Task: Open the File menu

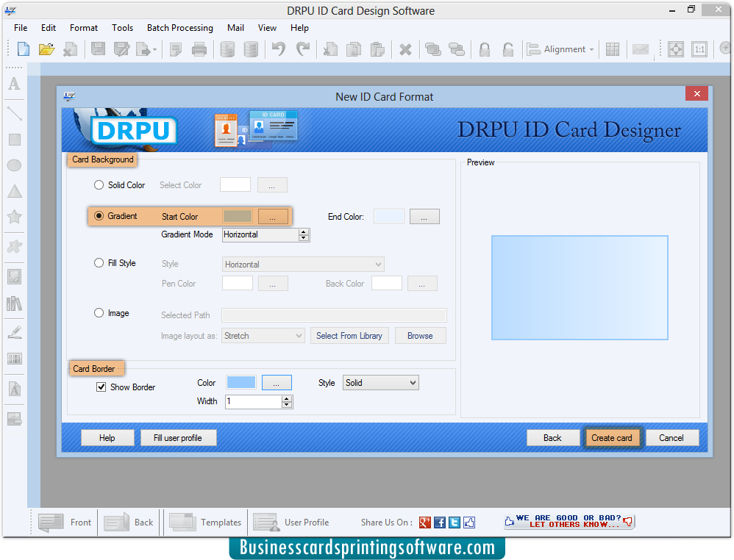Action: click(21, 28)
